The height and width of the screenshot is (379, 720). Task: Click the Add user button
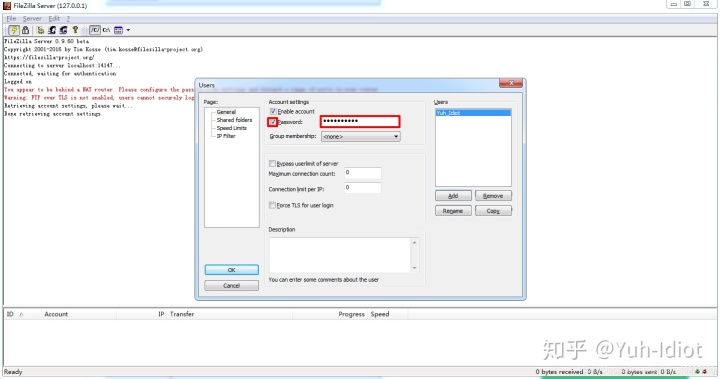click(x=453, y=196)
